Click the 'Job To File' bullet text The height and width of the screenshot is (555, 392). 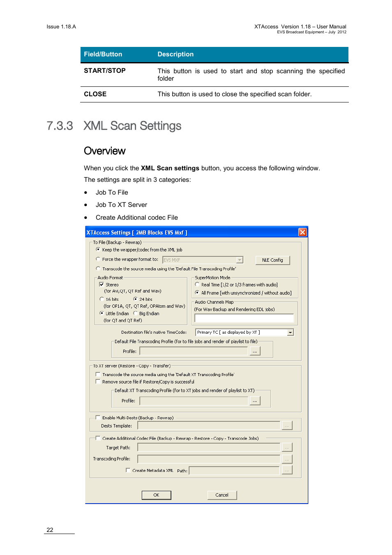112,193
